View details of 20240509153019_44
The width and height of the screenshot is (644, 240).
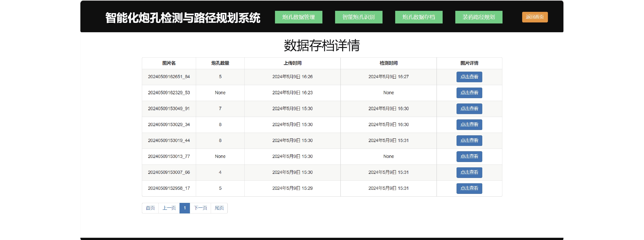pyautogui.click(x=469, y=141)
